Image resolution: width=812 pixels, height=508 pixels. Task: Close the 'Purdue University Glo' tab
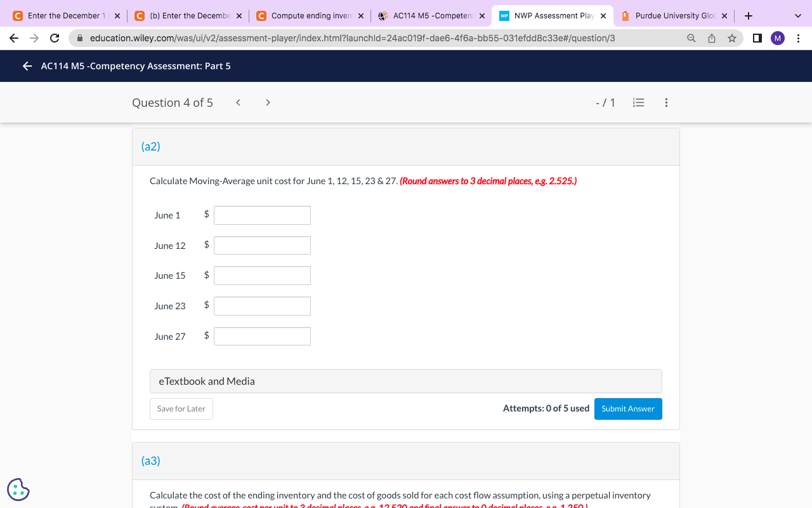[724, 16]
